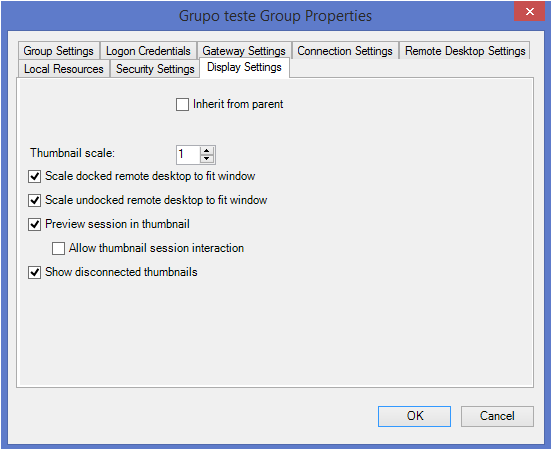The height and width of the screenshot is (449, 551).
Task: Switch to Logon Credentials tab
Action: coord(148,51)
